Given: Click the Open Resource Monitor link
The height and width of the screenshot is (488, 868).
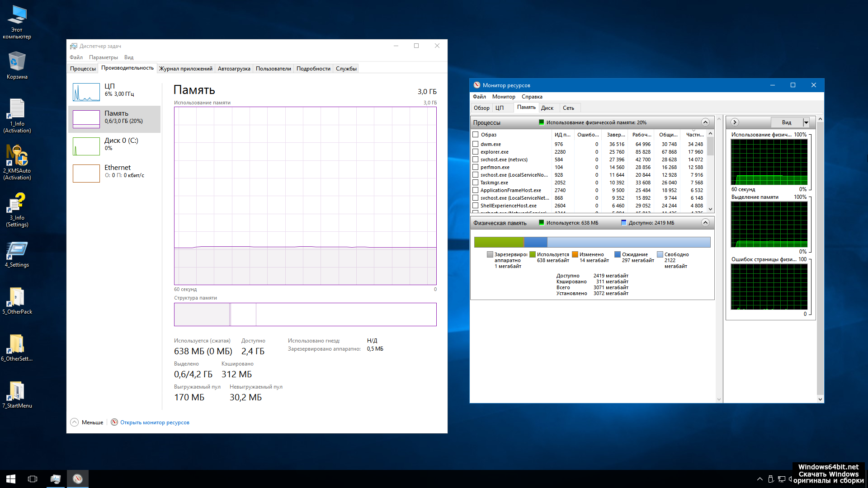Looking at the screenshot, I should 155,422.
